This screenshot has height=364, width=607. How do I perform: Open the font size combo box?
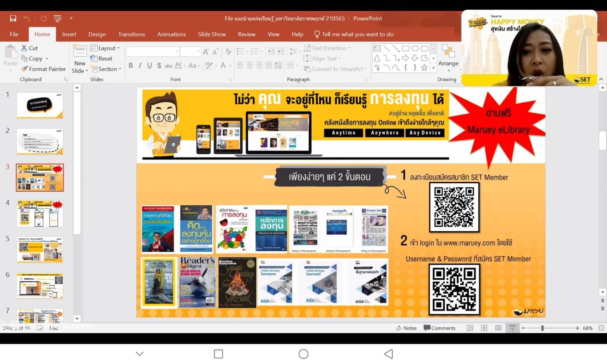tap(190, 51)
